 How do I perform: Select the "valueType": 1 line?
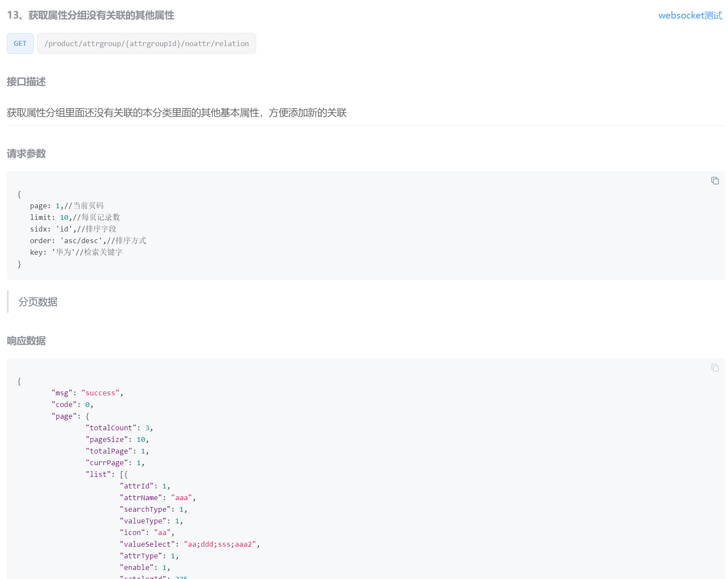click(151, 521)
